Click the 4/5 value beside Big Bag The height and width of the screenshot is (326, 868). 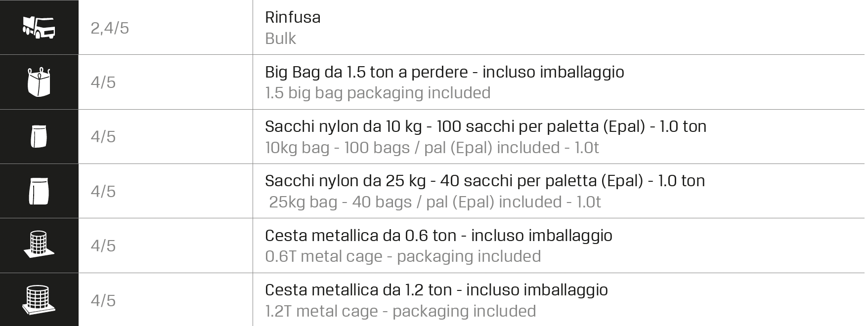(x=103, y=82)
